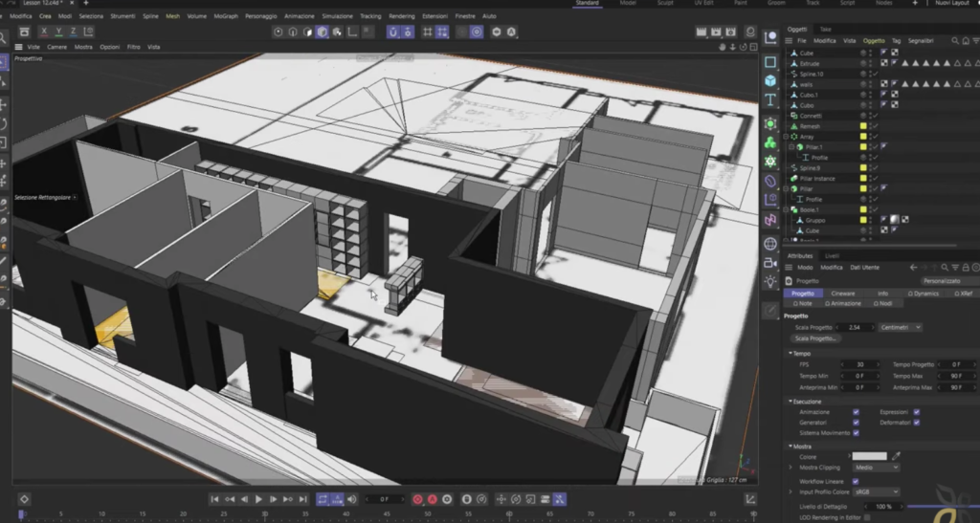Play the animation forward
The image size is (980, 523).
pyautogui.click(x=258, y=499)
